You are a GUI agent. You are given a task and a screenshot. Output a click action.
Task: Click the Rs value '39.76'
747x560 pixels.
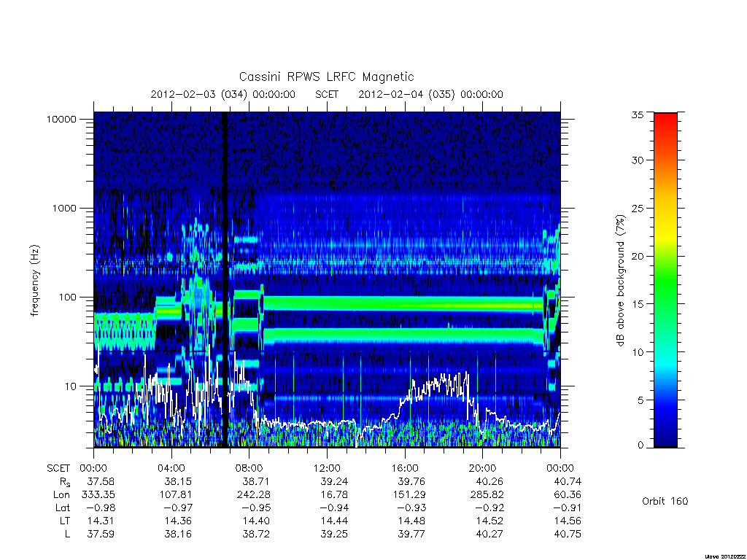pos(411,481)
